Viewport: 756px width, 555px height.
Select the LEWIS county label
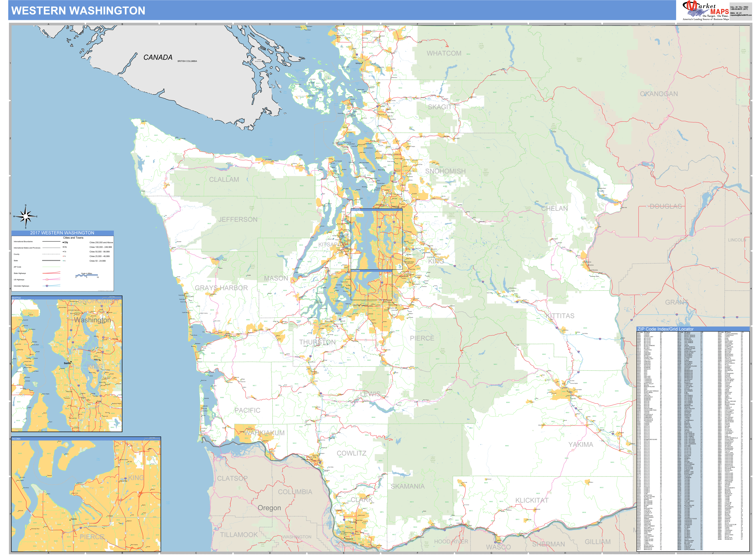click(x=370, y=394)
